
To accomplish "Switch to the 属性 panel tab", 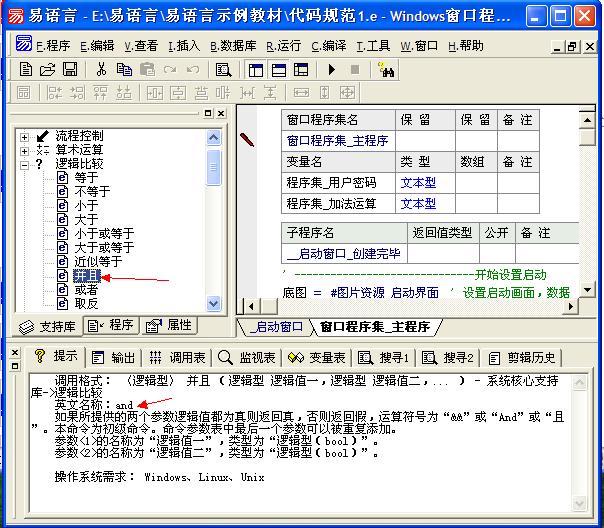I will pos(168,326).
